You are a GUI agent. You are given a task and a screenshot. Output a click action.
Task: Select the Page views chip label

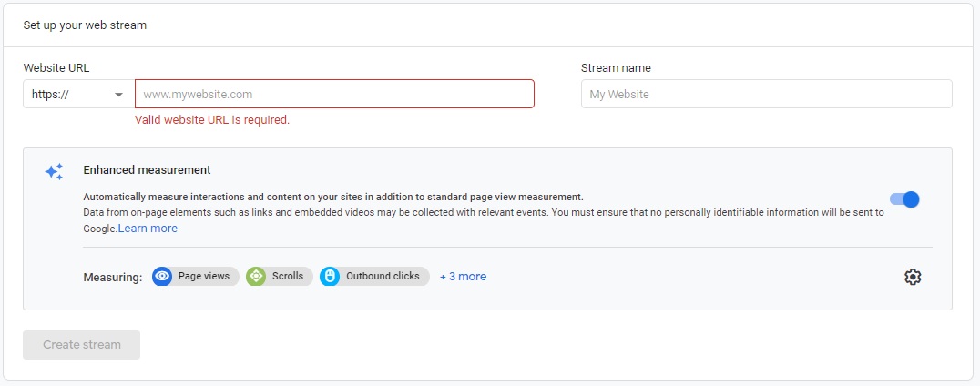(204, 277)
